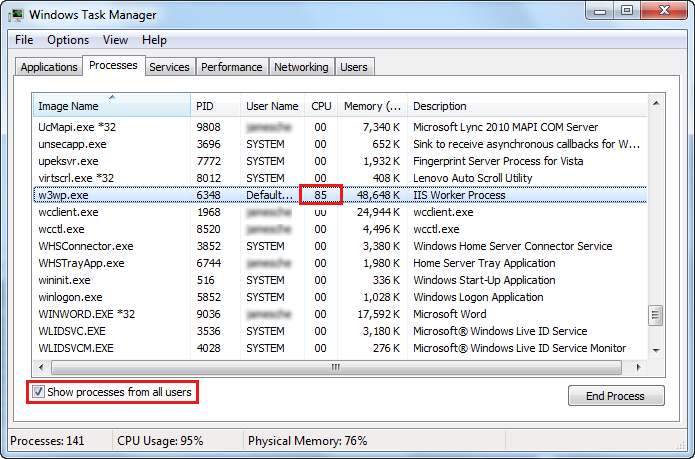Toggle Show processes from all users checkbox
695x459 pixels.
[x=39, y=393]
